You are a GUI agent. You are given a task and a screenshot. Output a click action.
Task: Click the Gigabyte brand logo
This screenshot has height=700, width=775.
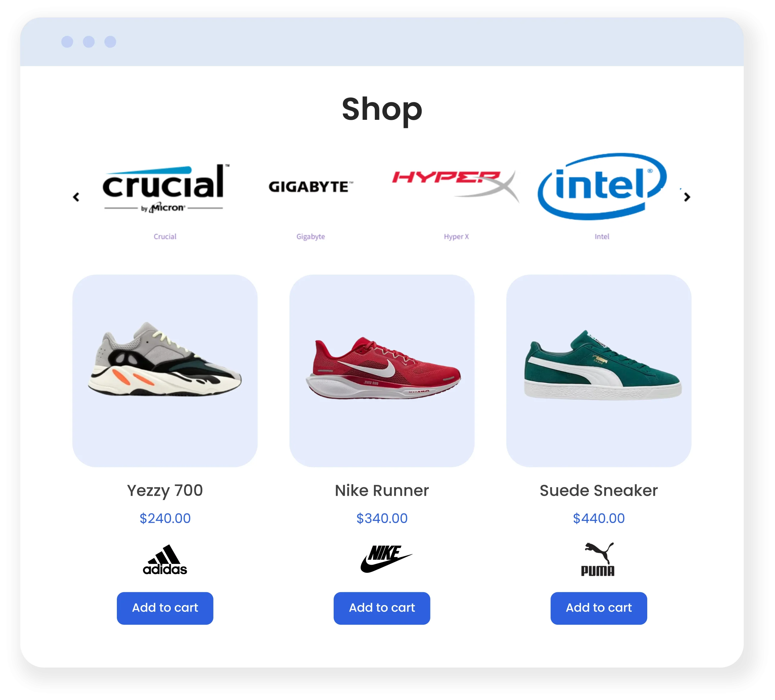[311, 186]
